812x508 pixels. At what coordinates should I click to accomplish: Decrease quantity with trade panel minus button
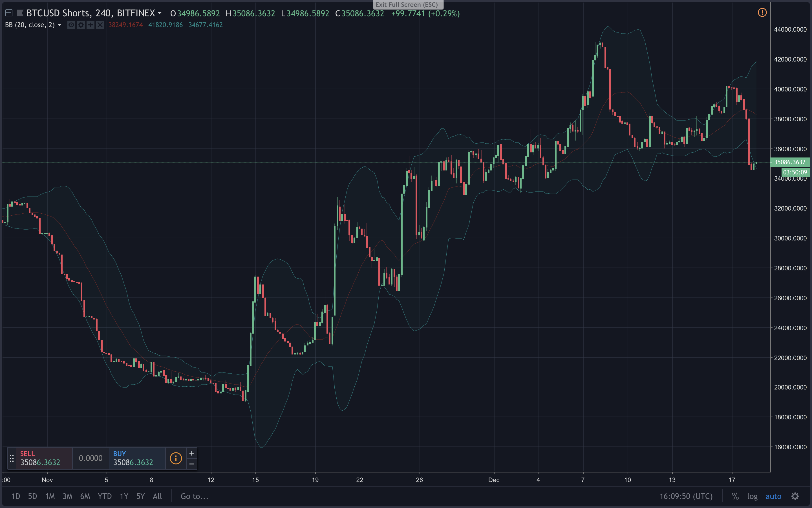(x=192, y=464)
